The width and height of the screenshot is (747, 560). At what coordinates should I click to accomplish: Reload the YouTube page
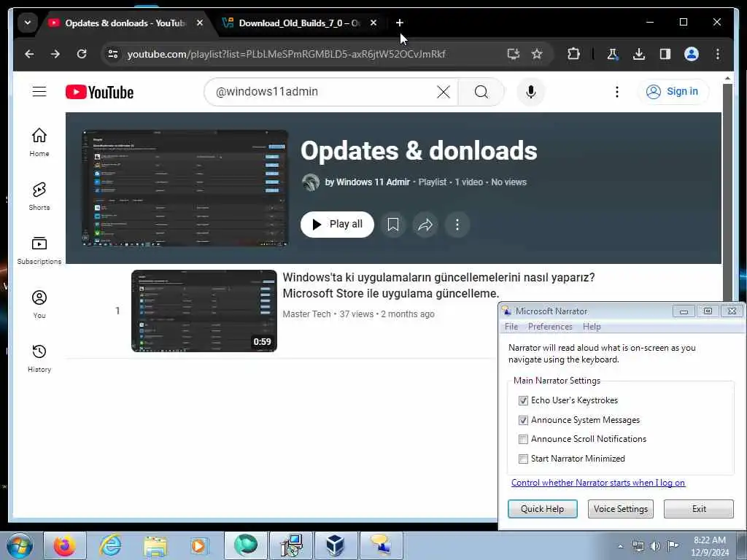[x=82, y=54]
